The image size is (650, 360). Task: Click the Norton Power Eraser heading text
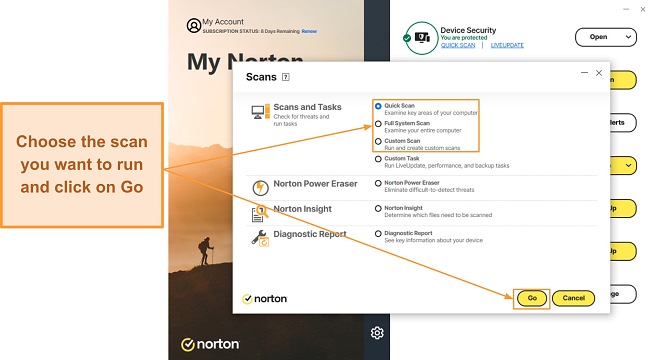315,184
